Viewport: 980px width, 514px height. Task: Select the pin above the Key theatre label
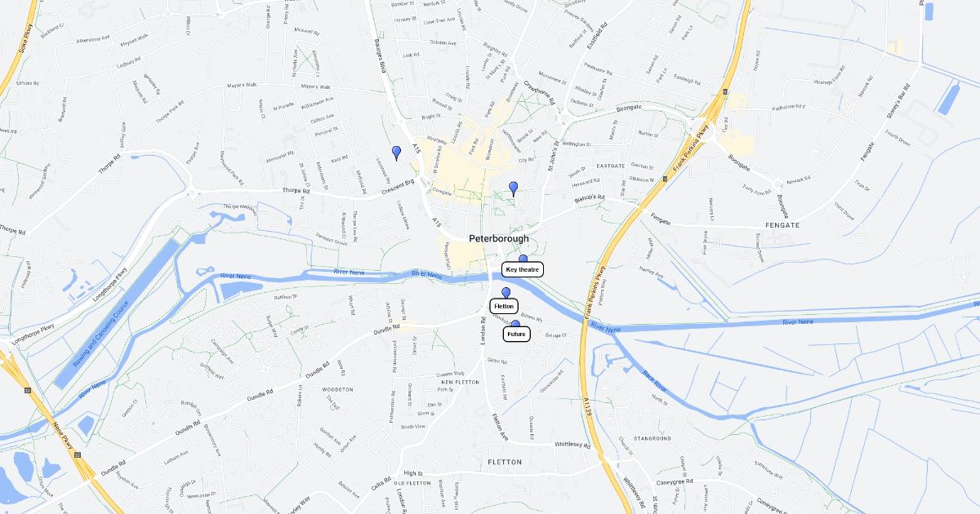(523, 259)
